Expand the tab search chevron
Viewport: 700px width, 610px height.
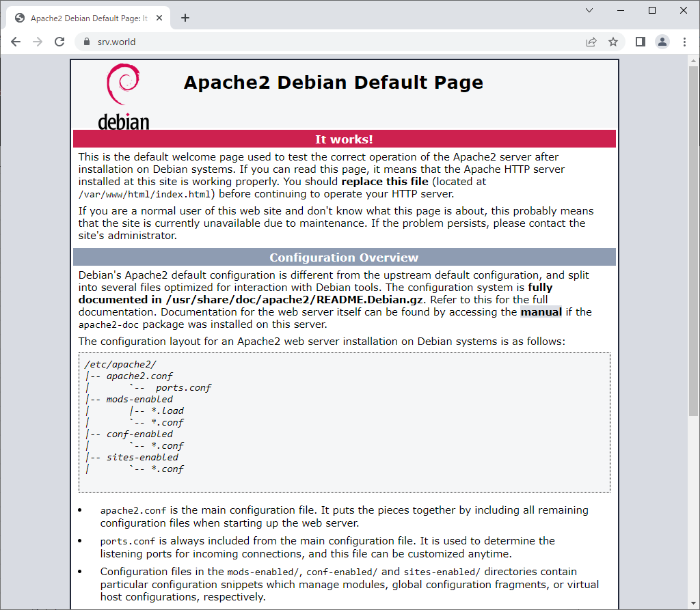(x=589, y=10)
